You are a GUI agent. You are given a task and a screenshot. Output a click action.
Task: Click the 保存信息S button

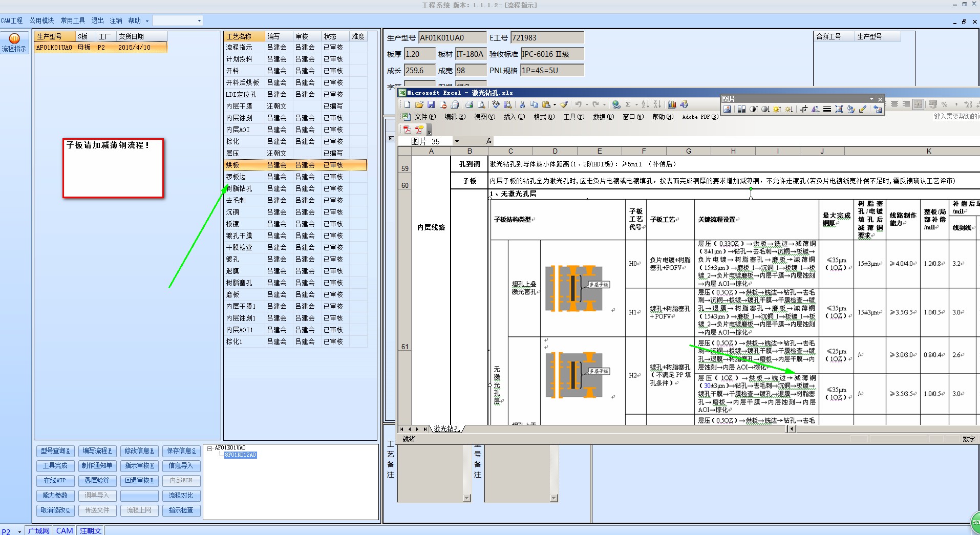181,451
